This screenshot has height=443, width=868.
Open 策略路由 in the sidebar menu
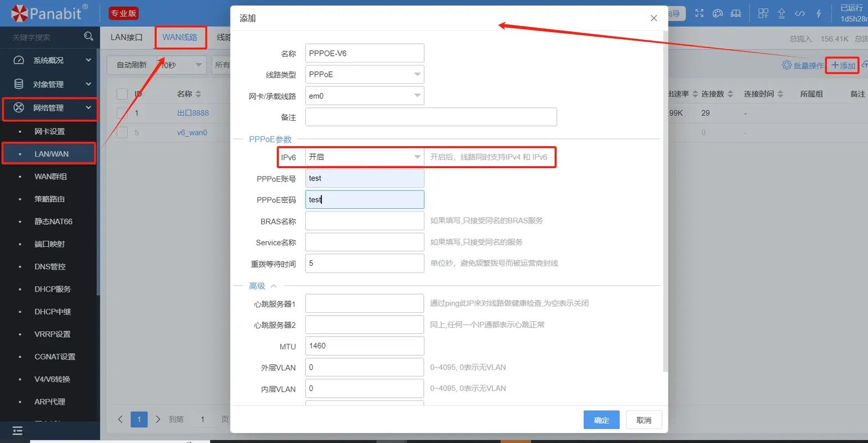pyautogui.click(x=49, y=199)
